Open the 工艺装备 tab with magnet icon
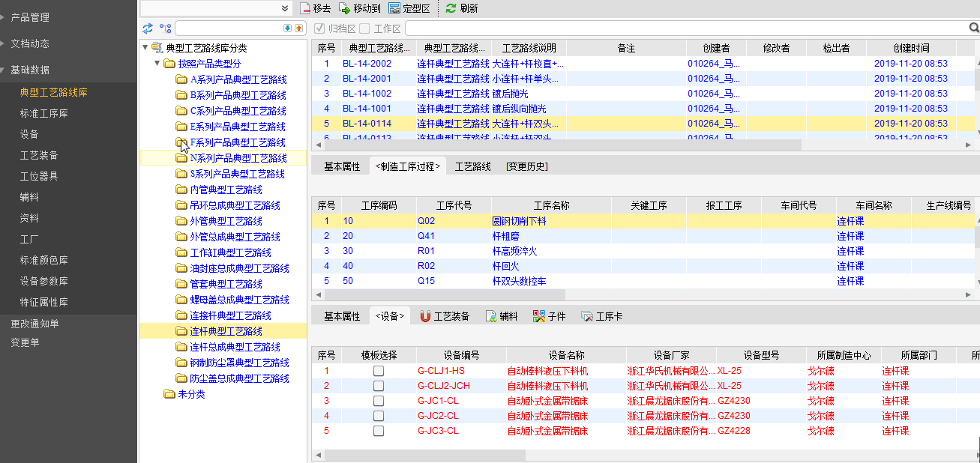The width and height of the screenshot is (980, 463). pos(445,316)
